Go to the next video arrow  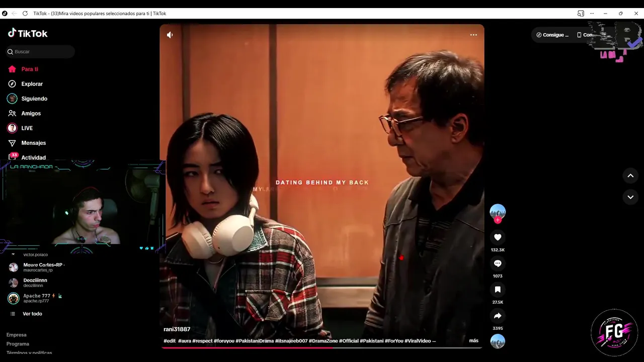pos(630,197)
